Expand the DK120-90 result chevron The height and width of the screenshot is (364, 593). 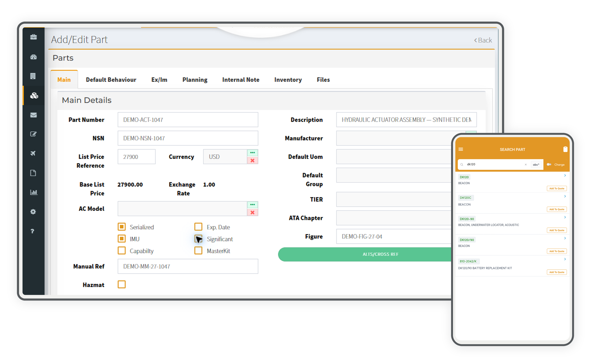[565, 217]
